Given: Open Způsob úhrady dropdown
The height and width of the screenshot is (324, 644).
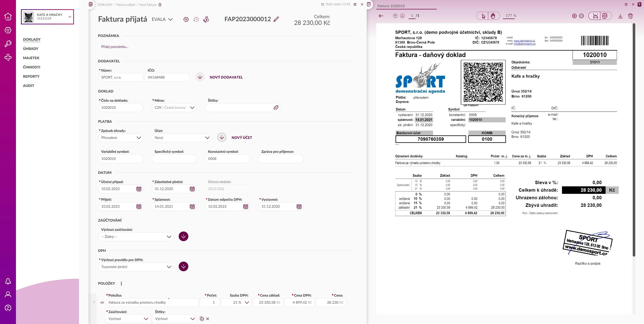Looking at the screenshot, I should 120,138.
